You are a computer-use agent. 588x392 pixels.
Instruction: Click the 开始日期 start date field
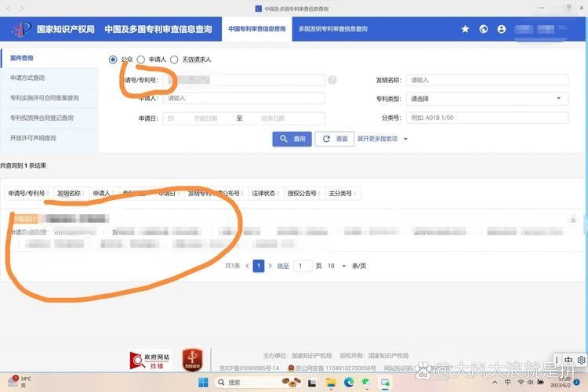click(205, 118)
